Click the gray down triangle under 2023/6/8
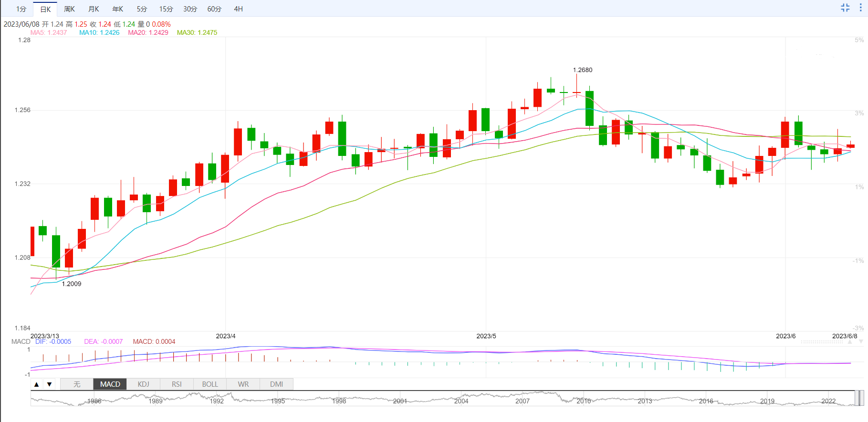The width and height of the screenshot is (868, 422). coord(861,341)
